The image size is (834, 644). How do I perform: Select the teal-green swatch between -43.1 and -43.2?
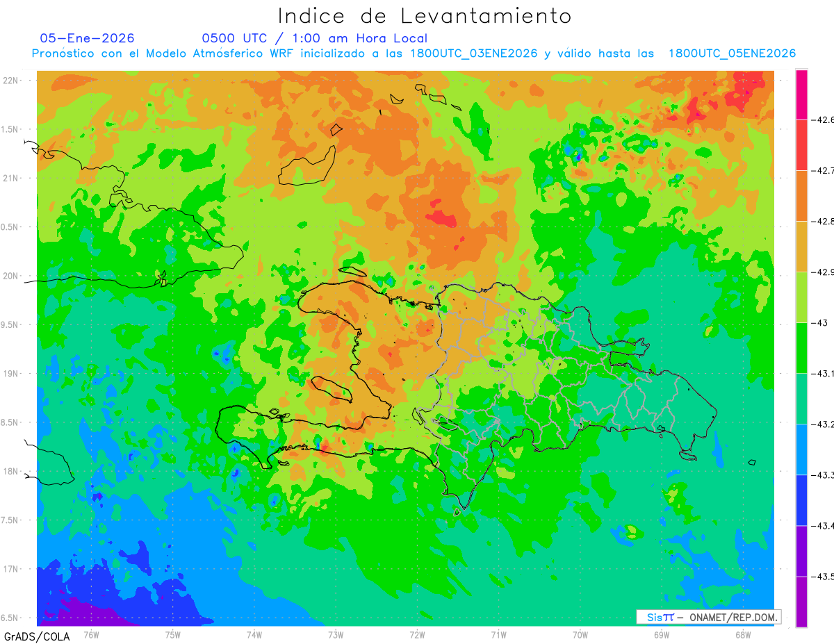[801, 398]
